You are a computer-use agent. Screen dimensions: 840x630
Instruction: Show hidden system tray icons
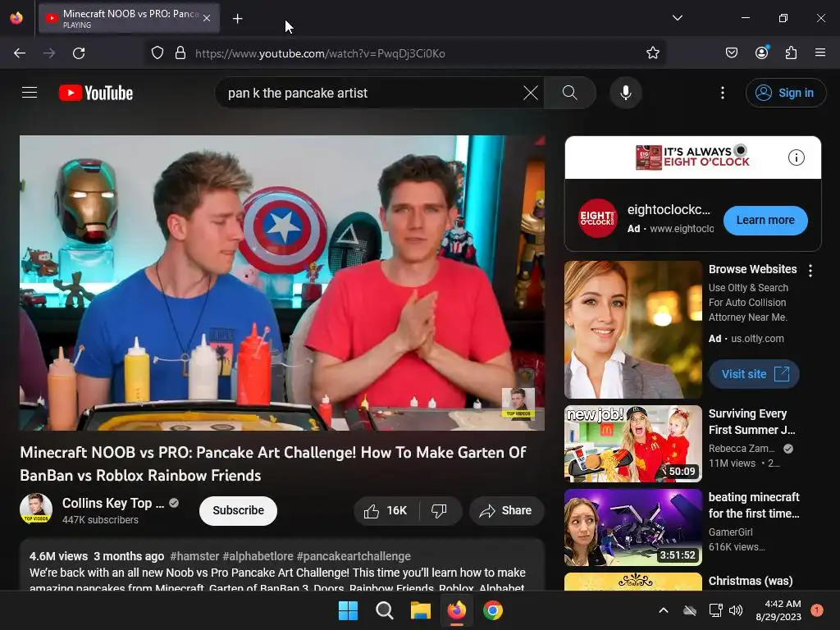pyautogui.click(x=663, y=610)
